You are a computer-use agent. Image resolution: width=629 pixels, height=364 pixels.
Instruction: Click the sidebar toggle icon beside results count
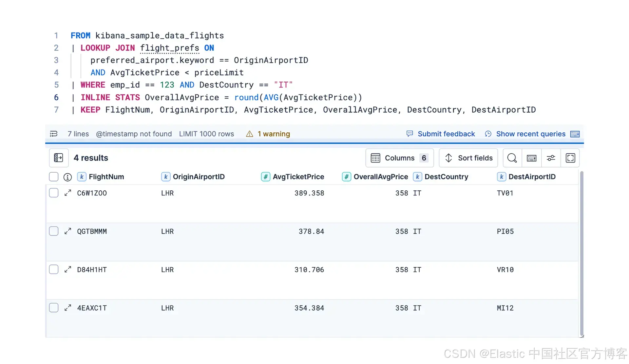pyautogui.click(x=58, y=158)
